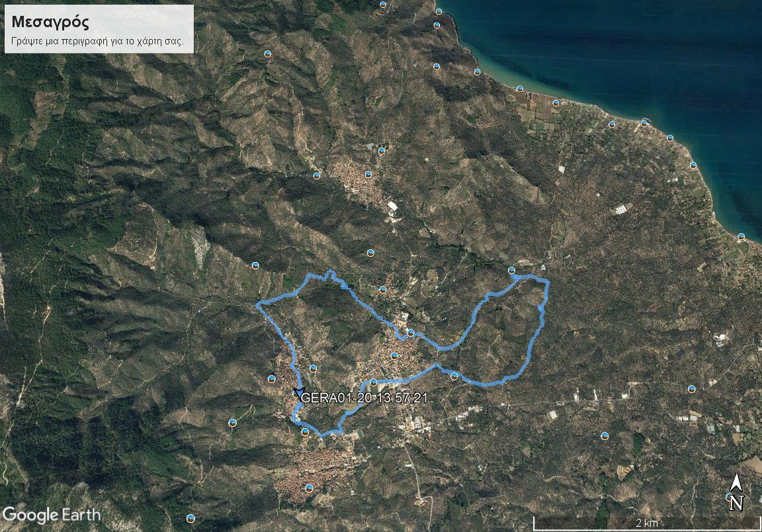The height and width of the screenshot is (532, 762).
Task: Click the 2 km scale bar
Action: point(647,523)
